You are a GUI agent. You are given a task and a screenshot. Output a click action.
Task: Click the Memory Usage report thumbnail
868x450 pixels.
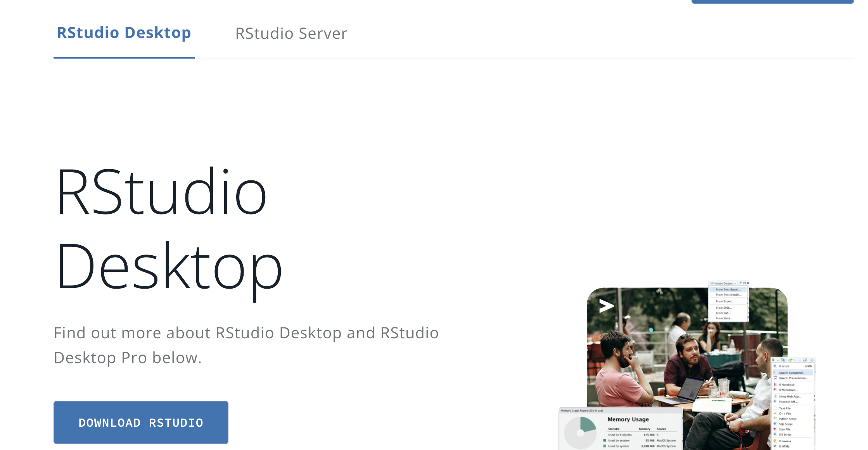621,429
